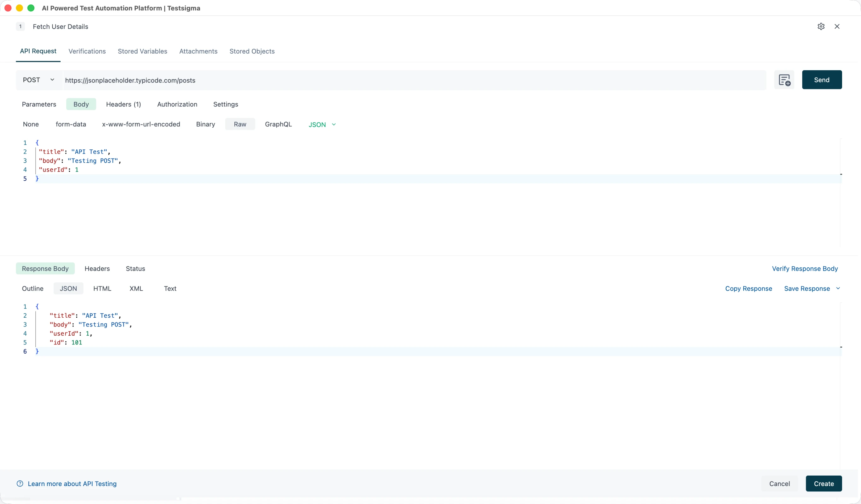Image resolution: width=861 pixels, height=504 pixels.
Task: Switch to the Verifications tab
Action: (87, 51)
